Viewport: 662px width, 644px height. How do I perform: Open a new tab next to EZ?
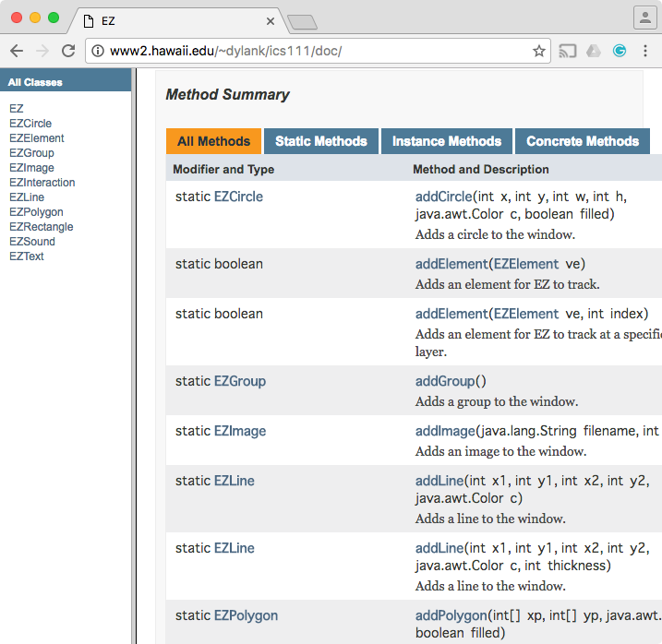(302, 21)
